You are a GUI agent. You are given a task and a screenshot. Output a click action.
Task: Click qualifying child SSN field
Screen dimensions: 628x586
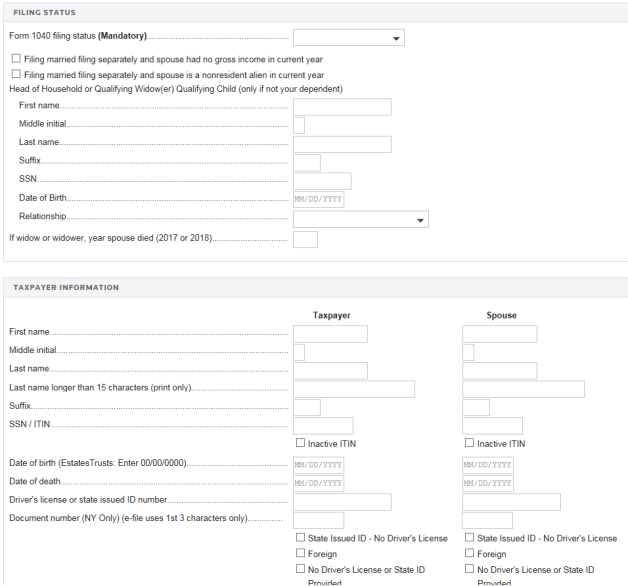[321, 181]
